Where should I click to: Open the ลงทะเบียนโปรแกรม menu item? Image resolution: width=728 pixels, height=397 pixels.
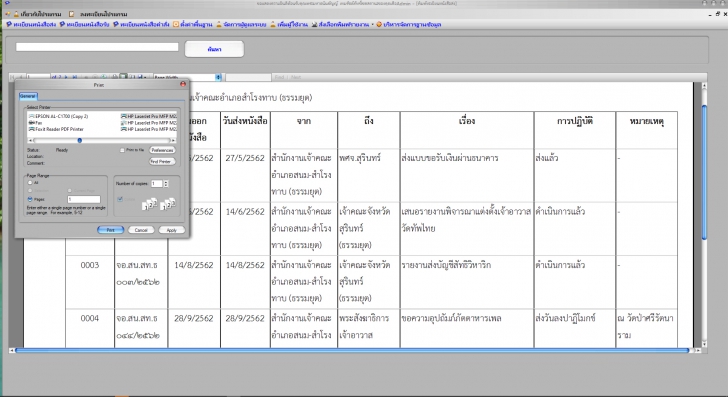[99, 14]
